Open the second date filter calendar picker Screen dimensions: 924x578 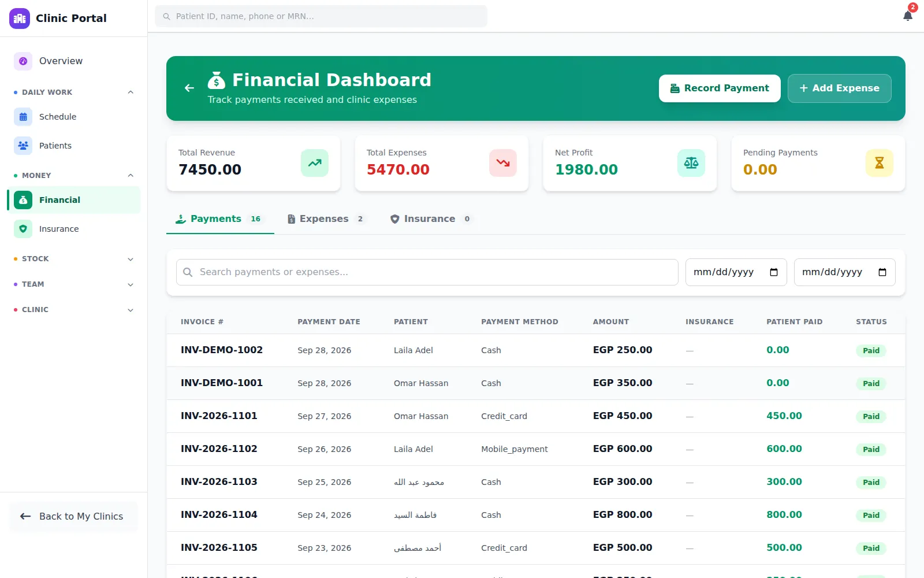pyautogui.click(x=882, y=272)
